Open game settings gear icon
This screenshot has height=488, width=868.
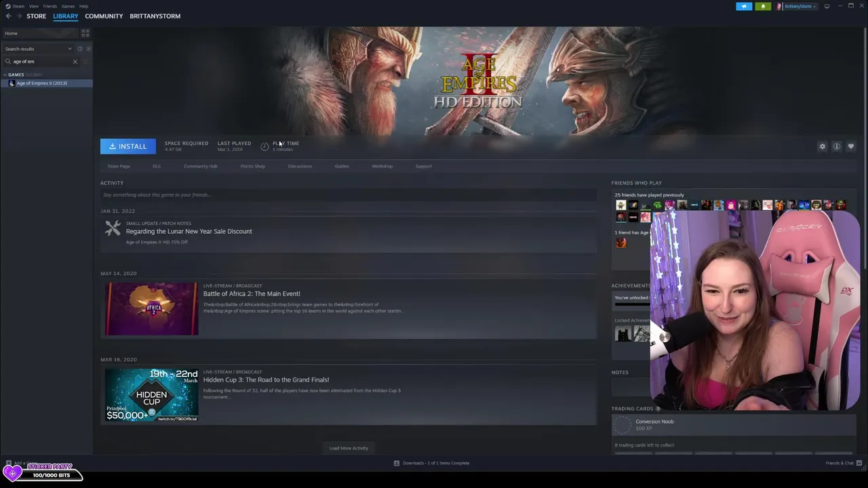[823, 146]
